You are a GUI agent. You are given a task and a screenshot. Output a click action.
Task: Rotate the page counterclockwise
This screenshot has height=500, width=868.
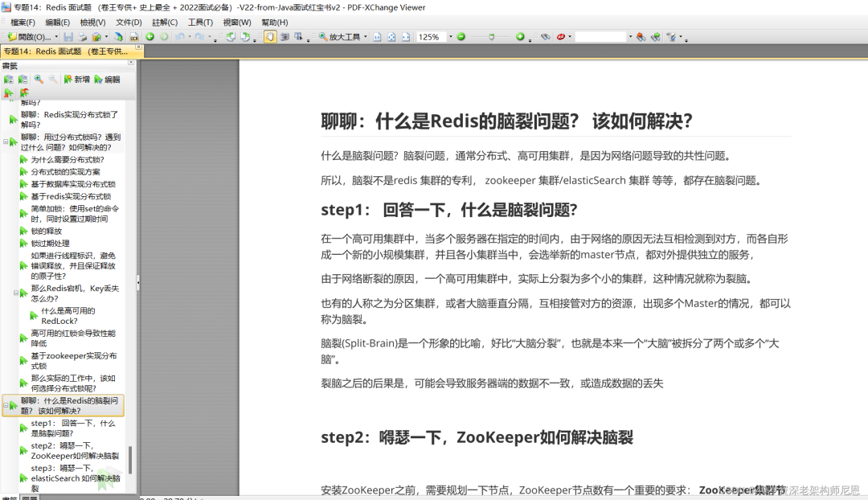pyautogui.click(x=231, y=37)
